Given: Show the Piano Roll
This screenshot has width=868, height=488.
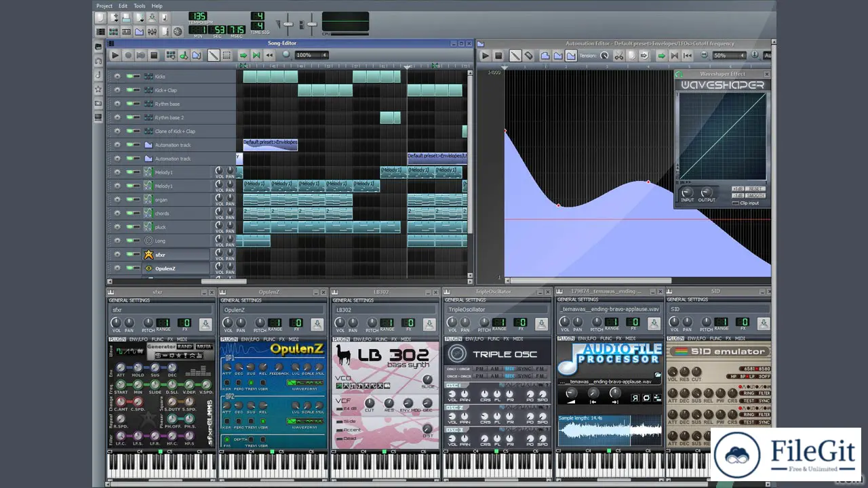Looking at the screenshot, I should click(126, 31).
